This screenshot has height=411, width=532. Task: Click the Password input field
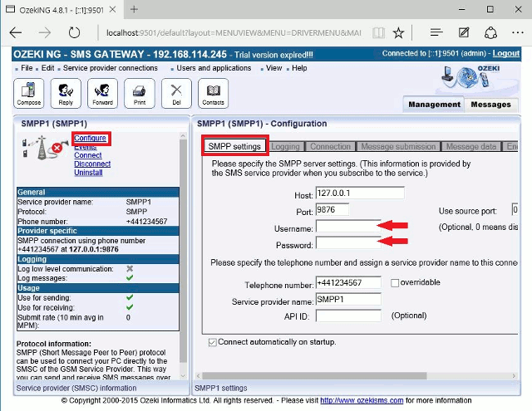[x=348, y=242]
